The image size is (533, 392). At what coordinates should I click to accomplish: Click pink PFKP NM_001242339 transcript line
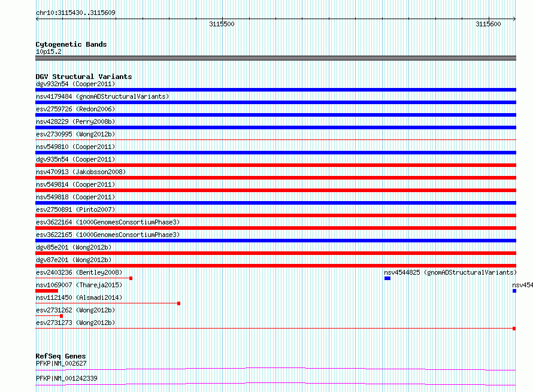click(x=275, y=384)
